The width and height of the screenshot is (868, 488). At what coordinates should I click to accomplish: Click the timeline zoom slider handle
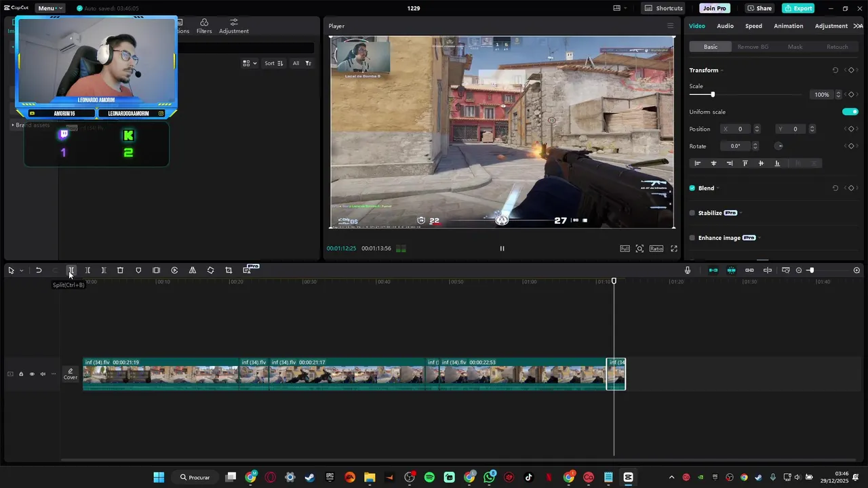(x=811, y=270)
